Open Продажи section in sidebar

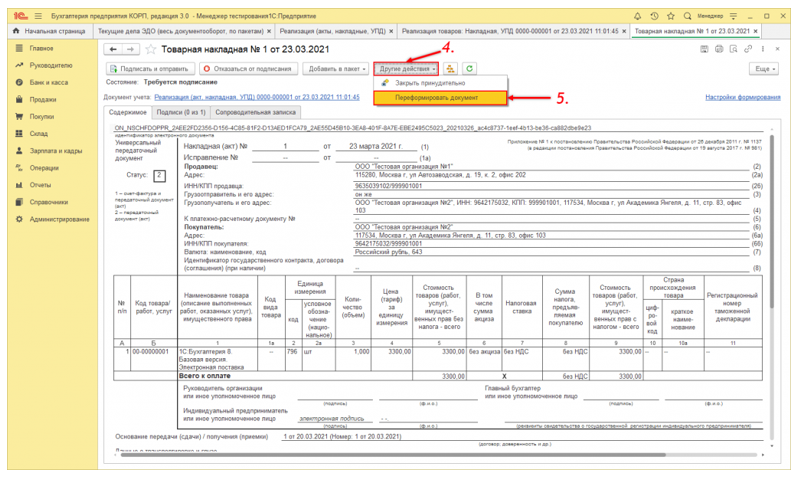point(43,100)
